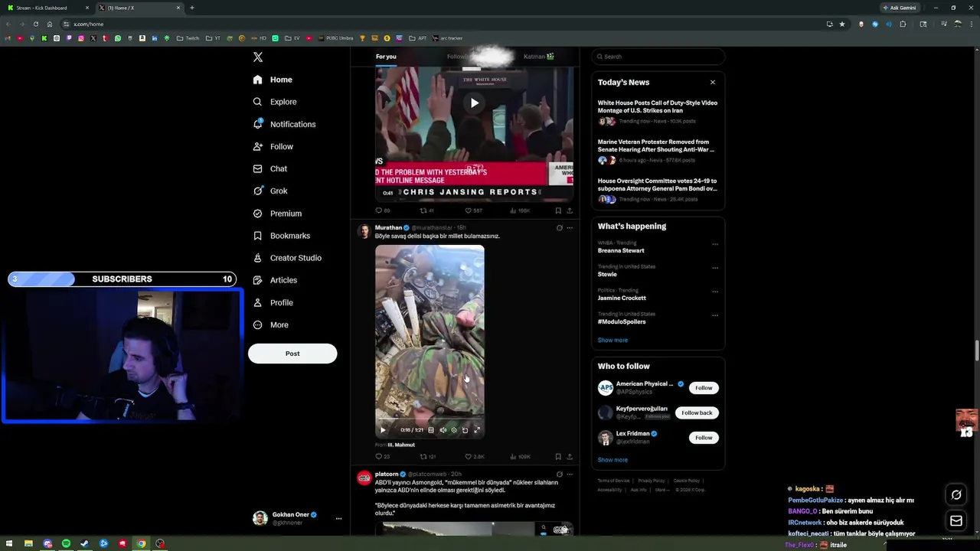The height and width of the screenshot is (551, 980).
Task: Go to Home in the sidebar
Action: (273, 80)
